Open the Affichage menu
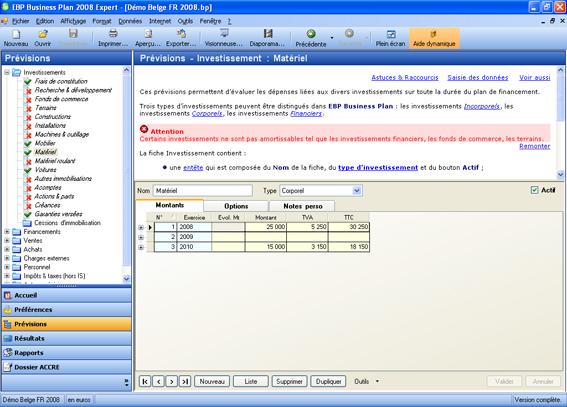The height and width of the screenshot is (407, 567). (x=73, y=21)
